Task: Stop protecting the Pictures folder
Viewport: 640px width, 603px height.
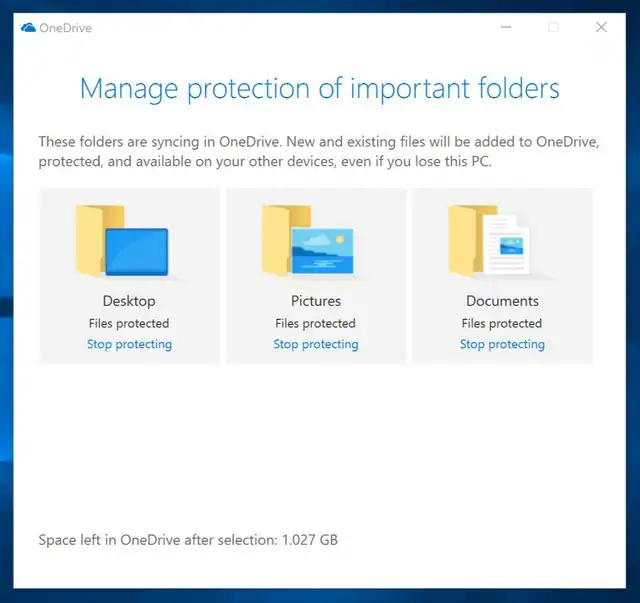Action: pyautogui.click(x=315, y=344)
